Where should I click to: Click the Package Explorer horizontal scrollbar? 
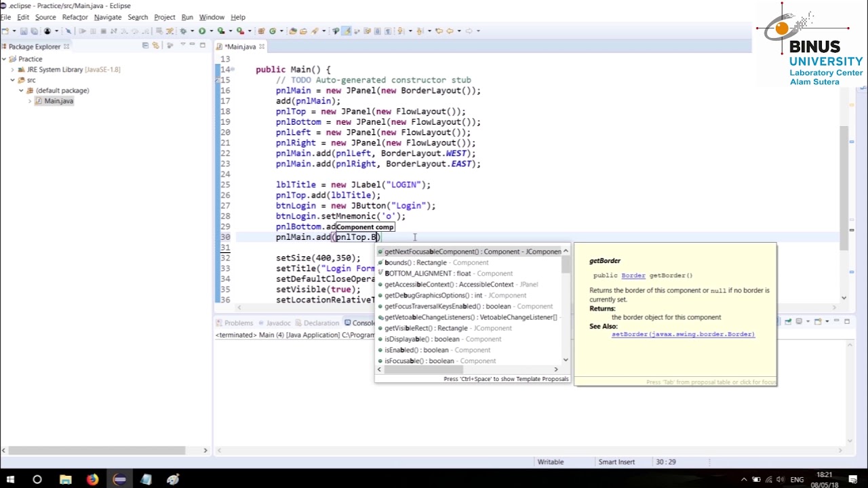(96, 450)
